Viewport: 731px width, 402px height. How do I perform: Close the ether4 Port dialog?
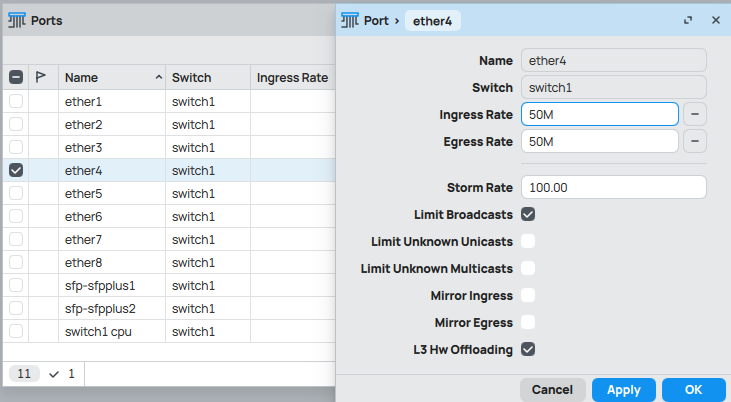[715, 20]
